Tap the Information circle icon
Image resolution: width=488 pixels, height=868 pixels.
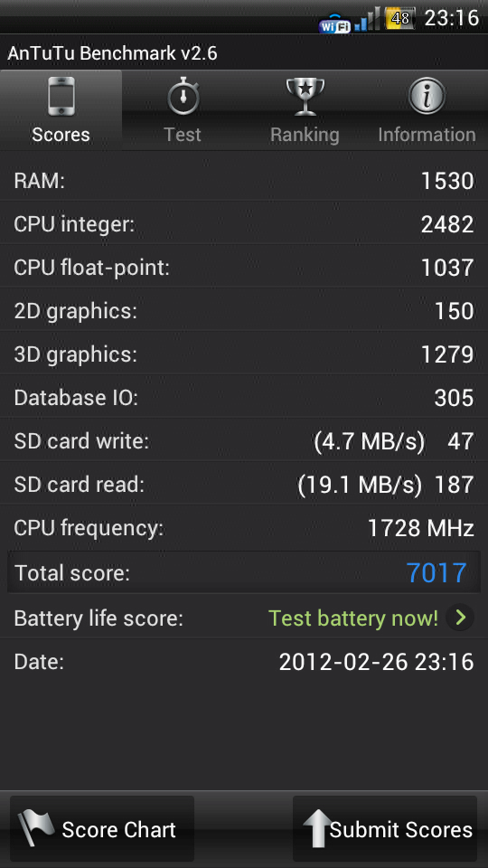(427, 97)
